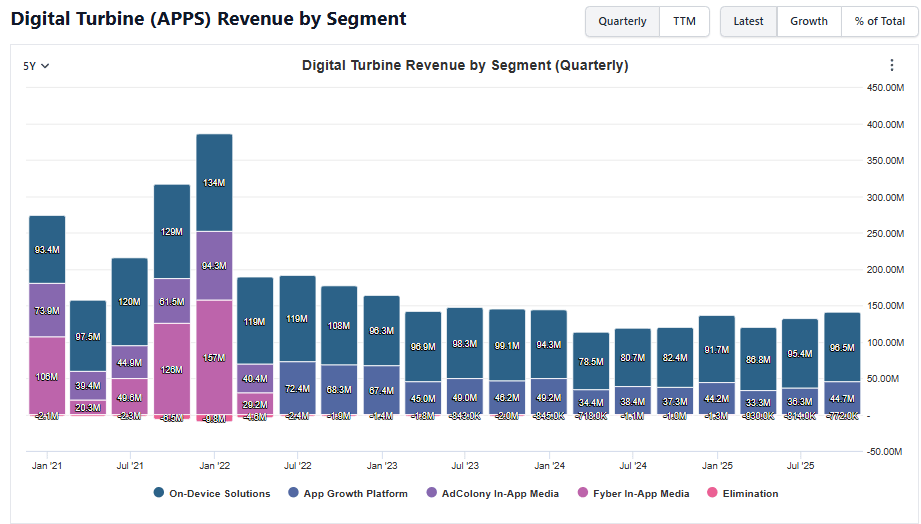Click the AdColony purple legend dot

point(432,492)
